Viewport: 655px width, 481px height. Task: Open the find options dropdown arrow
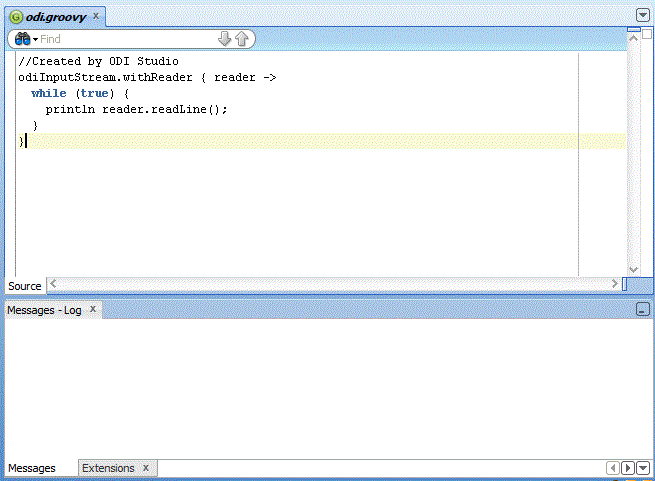(x=36, y=40)
